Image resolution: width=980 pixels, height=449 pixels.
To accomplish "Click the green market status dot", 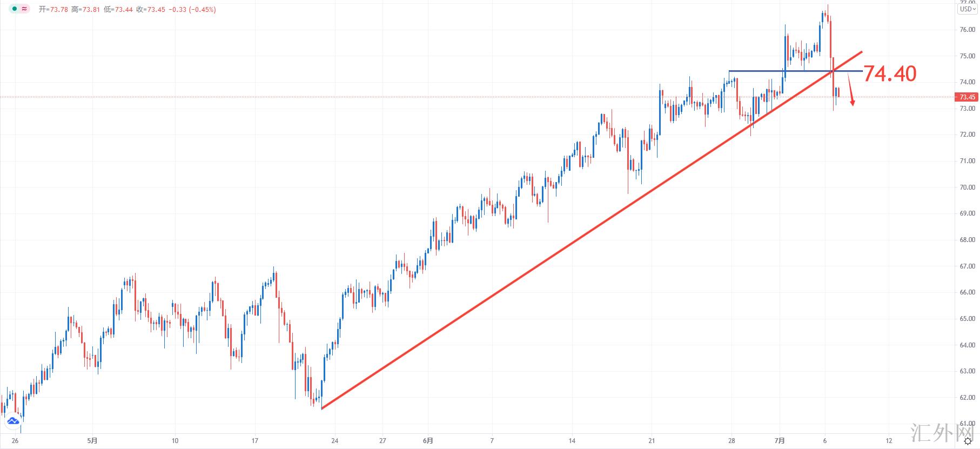I will tap(15, 9).
